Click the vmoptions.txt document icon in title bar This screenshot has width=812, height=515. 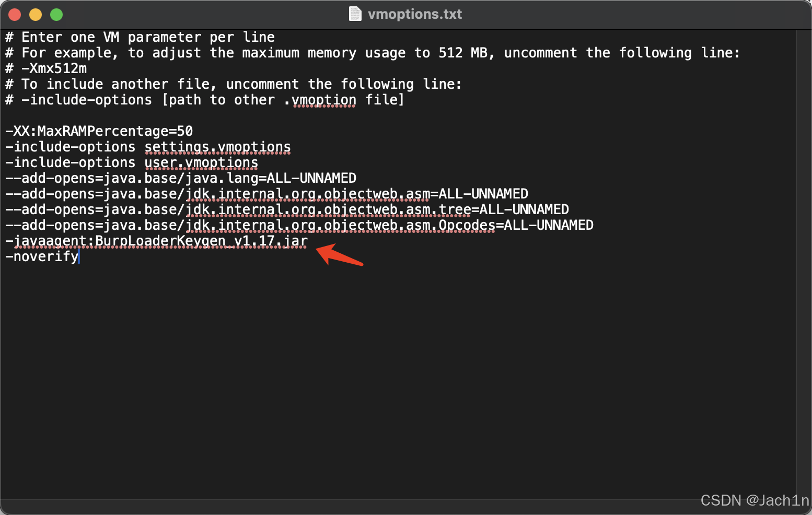[x=355, y=14]
